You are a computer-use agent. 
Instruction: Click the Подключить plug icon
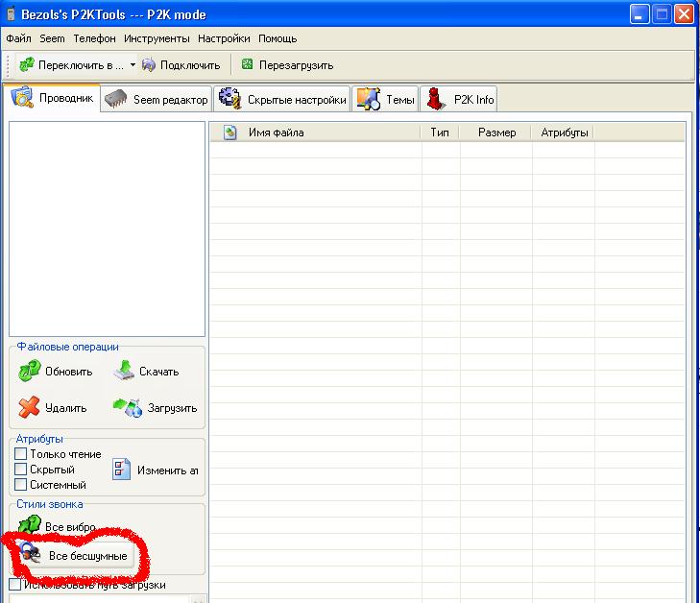tap(149, 65)
